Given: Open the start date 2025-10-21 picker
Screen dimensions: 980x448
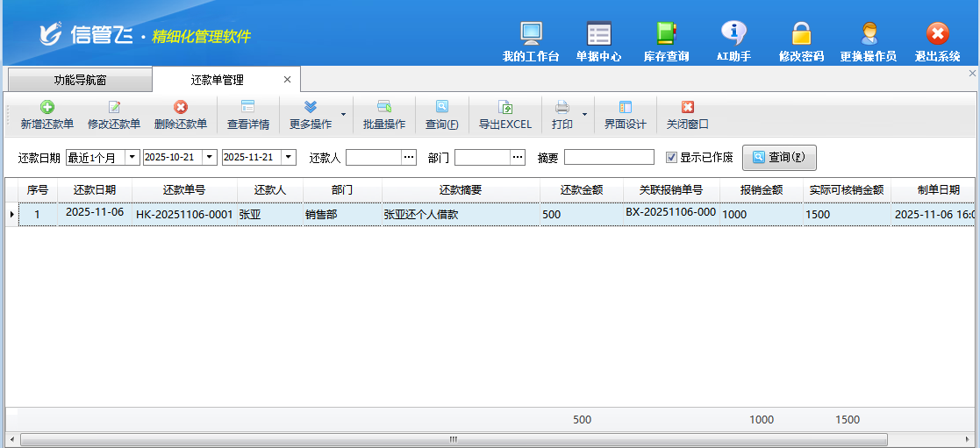Looking at the screenshot, I should coord(209,158).
